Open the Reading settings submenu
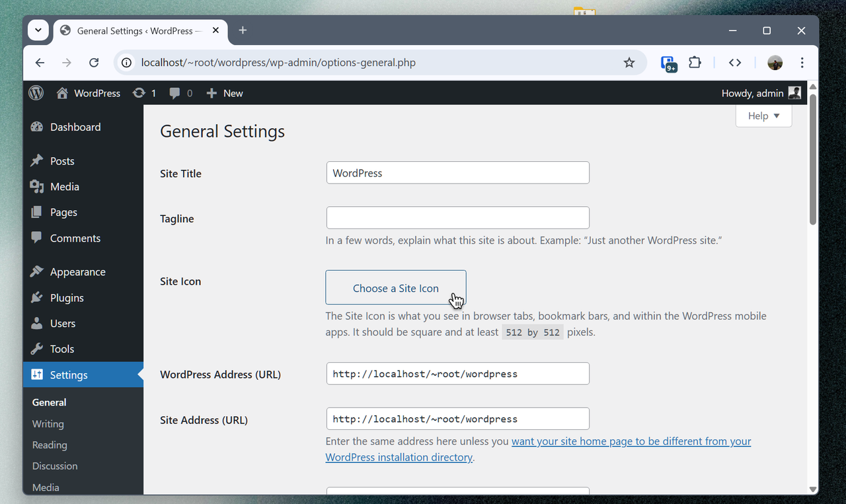The height and width of the screenshot is (504, 846). [50, 445]
